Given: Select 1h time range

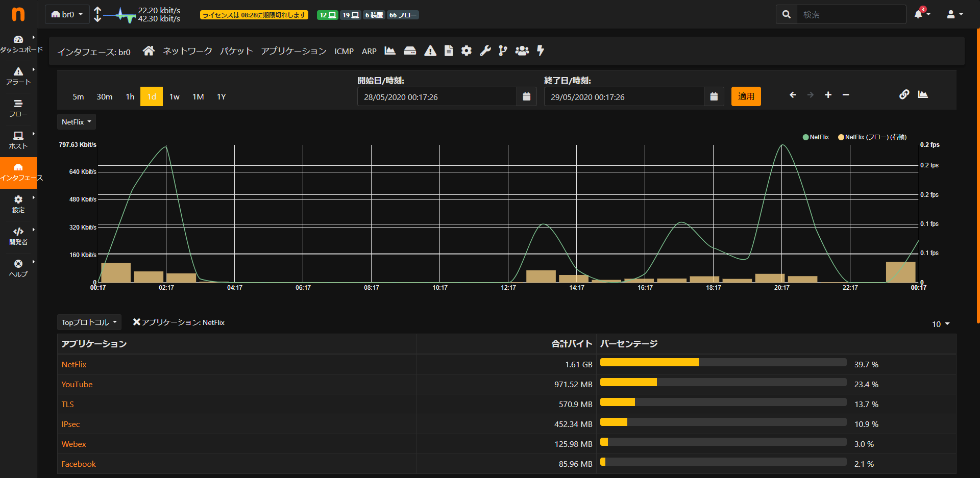Looking at the screenshot, I should 130,96.
